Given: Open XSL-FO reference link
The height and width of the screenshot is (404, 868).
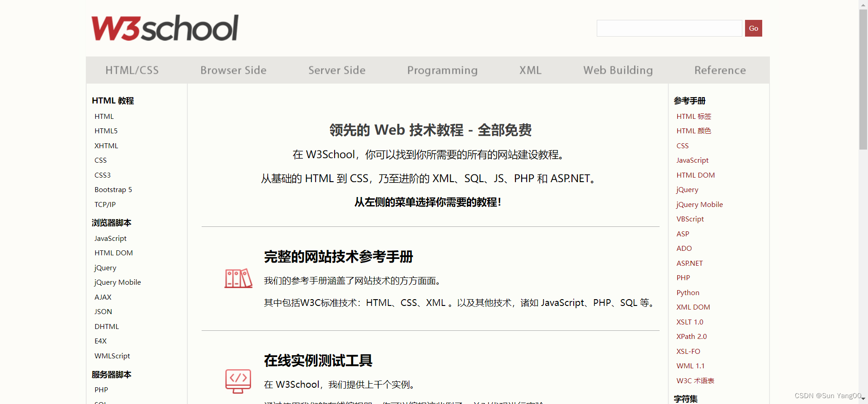Looking at the screenshot, I should pyautogui.click(x=689, y=352).
